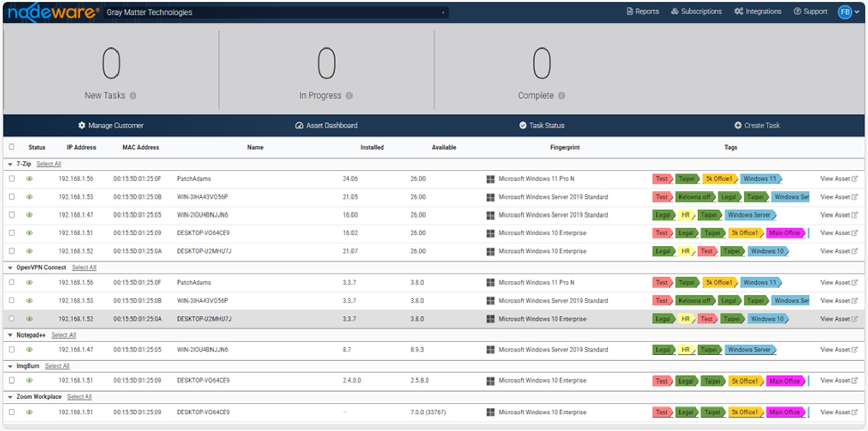The image size is (868, 431).
Task: View Asset for OpenVPN DESKTOP-U2MHU7J row
Action: pyautogui.click(x=839, y=319)
